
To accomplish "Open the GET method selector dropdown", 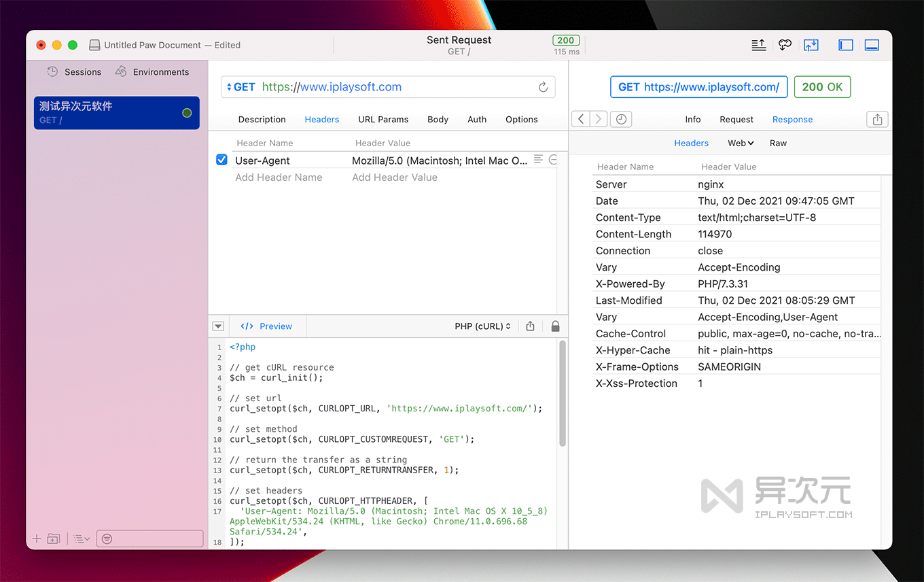I will (x=241, y=87).
